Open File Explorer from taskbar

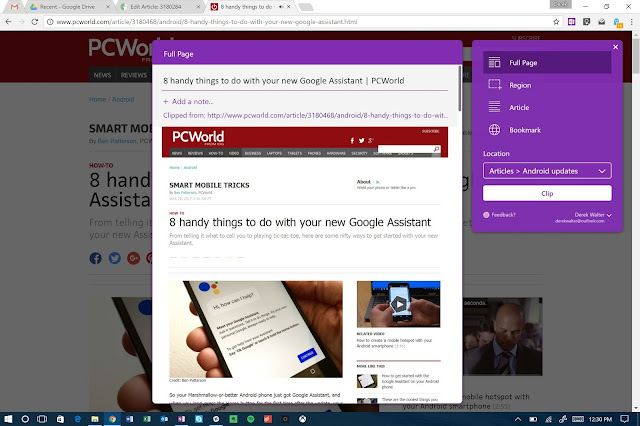(95, 419)
